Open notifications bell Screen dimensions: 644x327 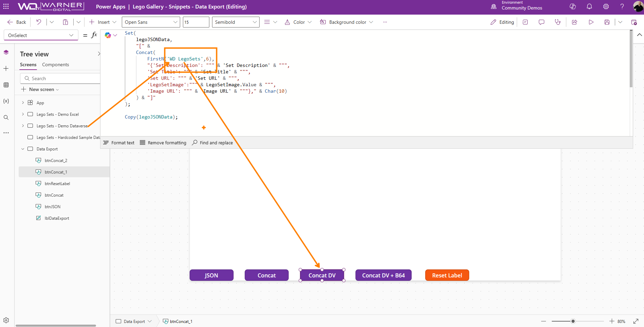[x=589, y=6]
